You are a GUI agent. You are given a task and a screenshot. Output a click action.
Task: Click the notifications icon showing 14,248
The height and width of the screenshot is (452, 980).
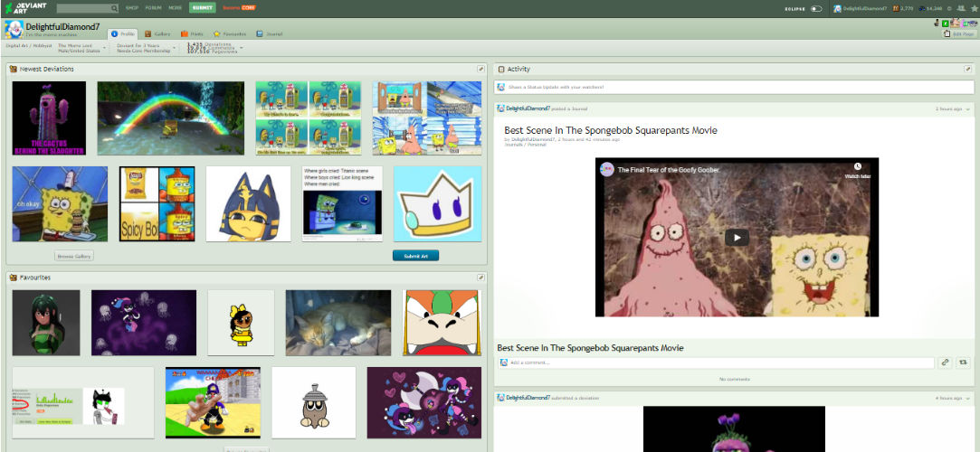point(922,9)
